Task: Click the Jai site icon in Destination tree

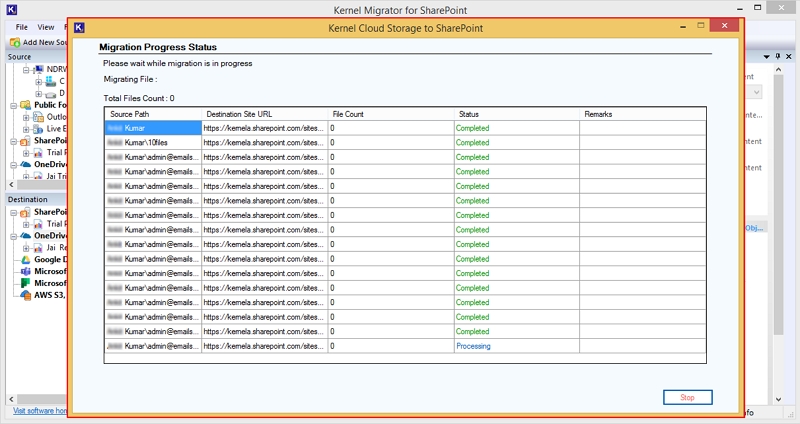Action: [x=38, y=248]
